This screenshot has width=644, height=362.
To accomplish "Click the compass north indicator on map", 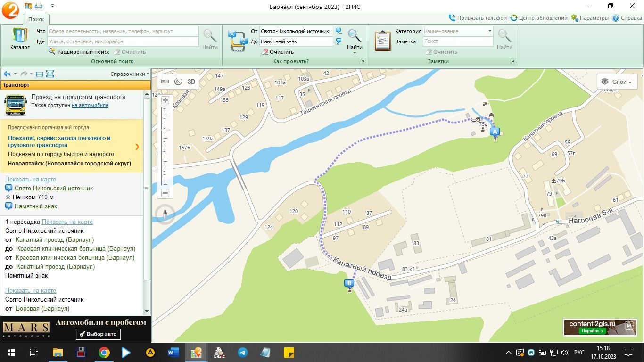I will (165, 214).
